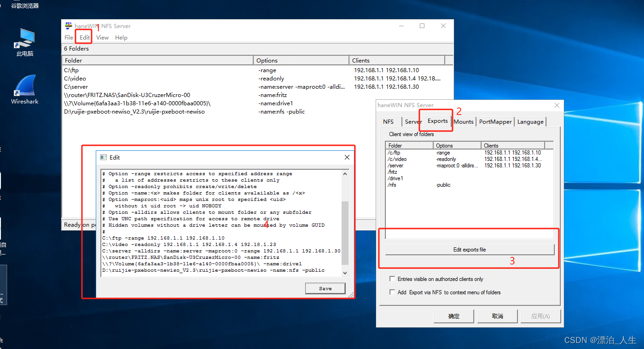The width and height of the screenshot is (644, 349).
Task: Select the Language tab
Action: click(530, 121)
